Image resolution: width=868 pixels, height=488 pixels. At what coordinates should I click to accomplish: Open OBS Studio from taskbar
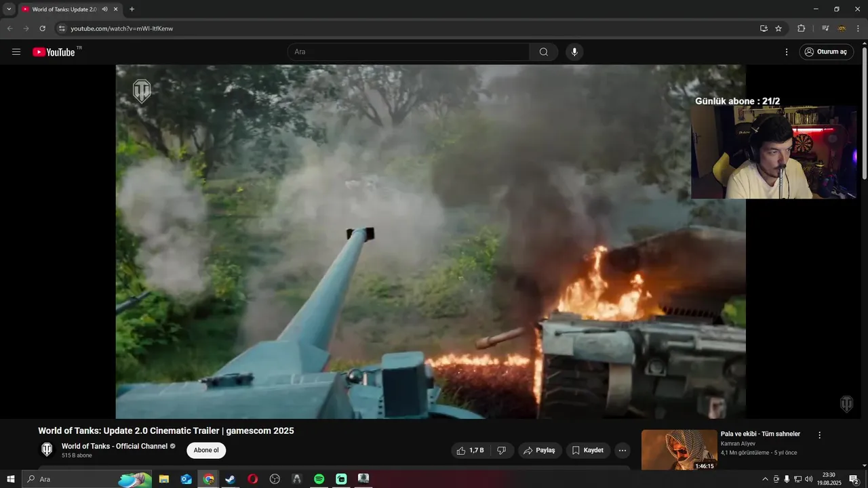coord(275,479)
